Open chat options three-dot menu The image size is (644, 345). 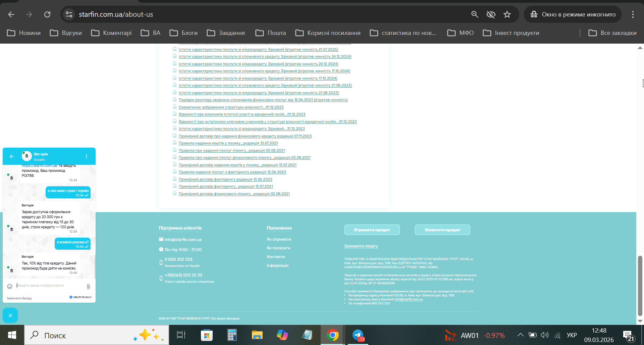pos(87,156)
